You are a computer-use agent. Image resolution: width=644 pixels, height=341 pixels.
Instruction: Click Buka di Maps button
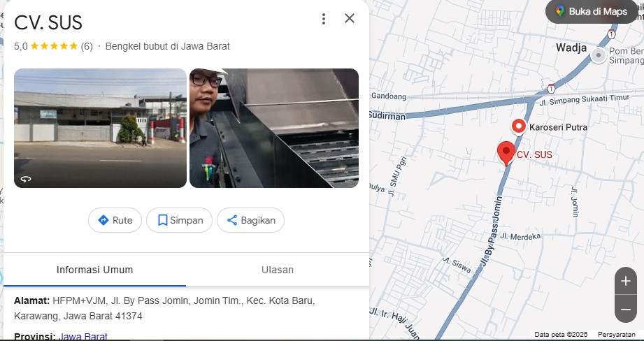592,11
